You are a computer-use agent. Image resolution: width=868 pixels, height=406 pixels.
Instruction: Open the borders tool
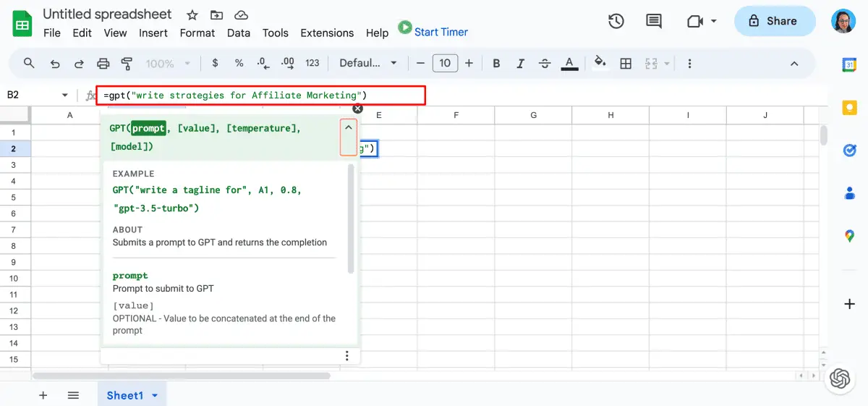pyautogui.click(x=626, y=63)
